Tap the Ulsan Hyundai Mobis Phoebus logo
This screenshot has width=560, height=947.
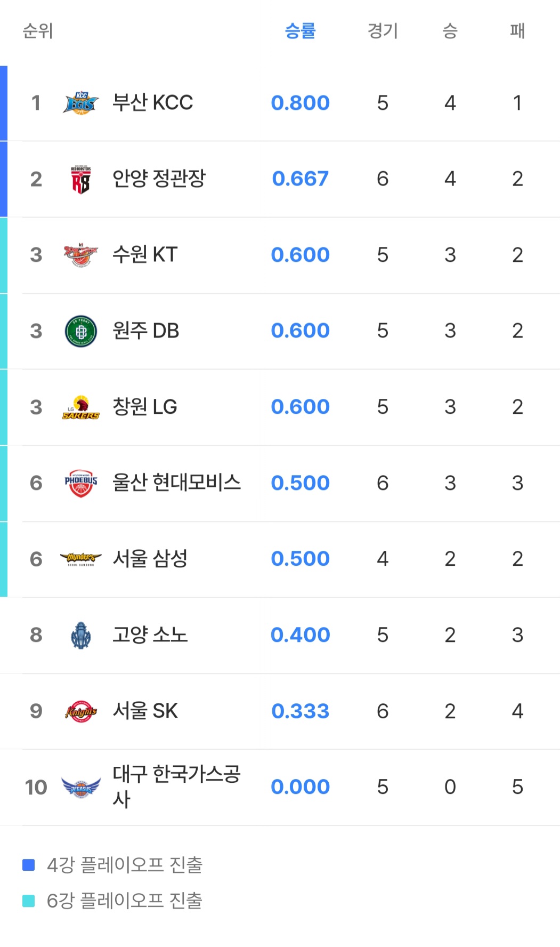81,483
